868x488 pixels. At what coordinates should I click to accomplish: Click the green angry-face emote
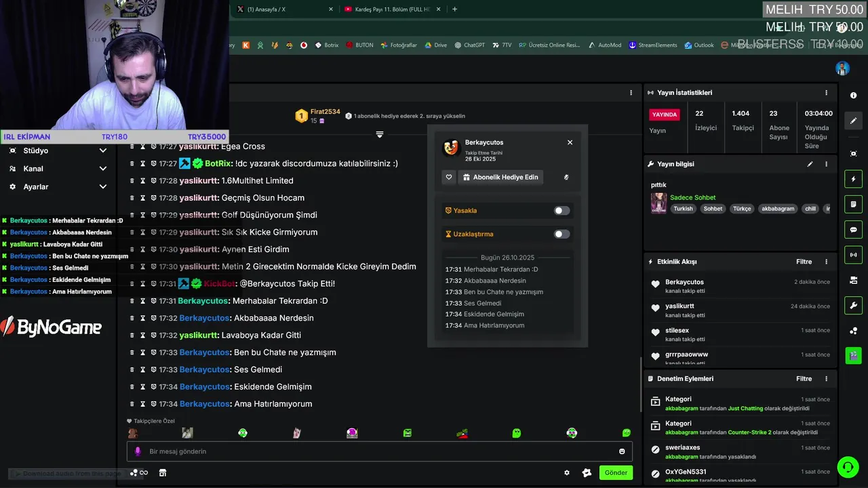(407, 433)
